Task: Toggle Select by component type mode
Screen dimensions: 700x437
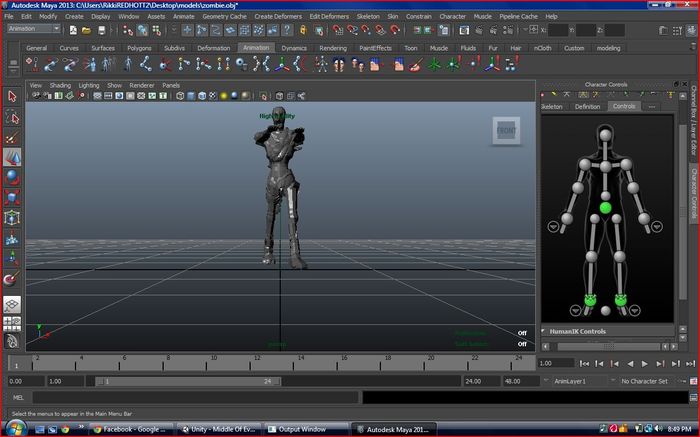Action: point(156,30)
